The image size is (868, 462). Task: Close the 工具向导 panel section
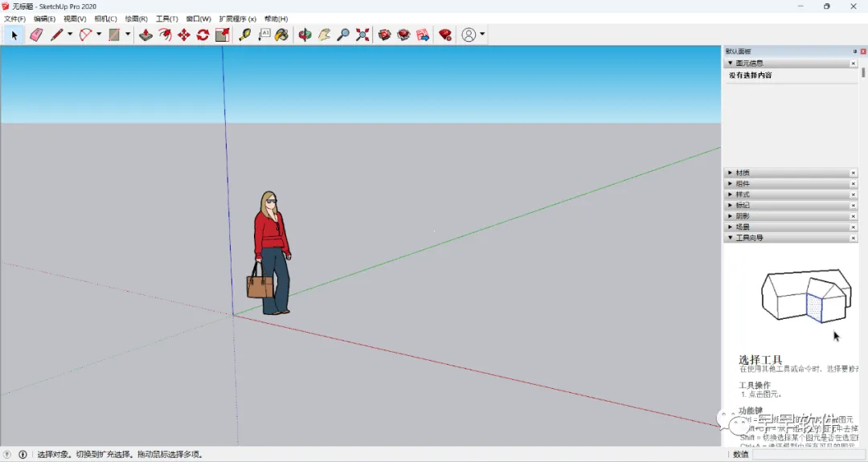tap(853, 237)
